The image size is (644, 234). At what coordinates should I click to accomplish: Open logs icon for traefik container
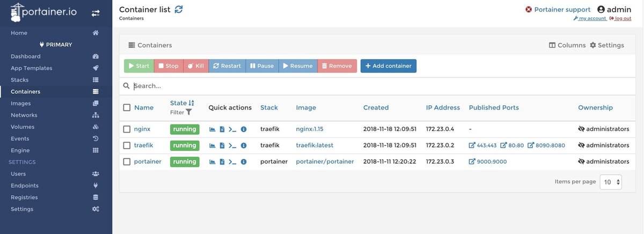point(222,145)
